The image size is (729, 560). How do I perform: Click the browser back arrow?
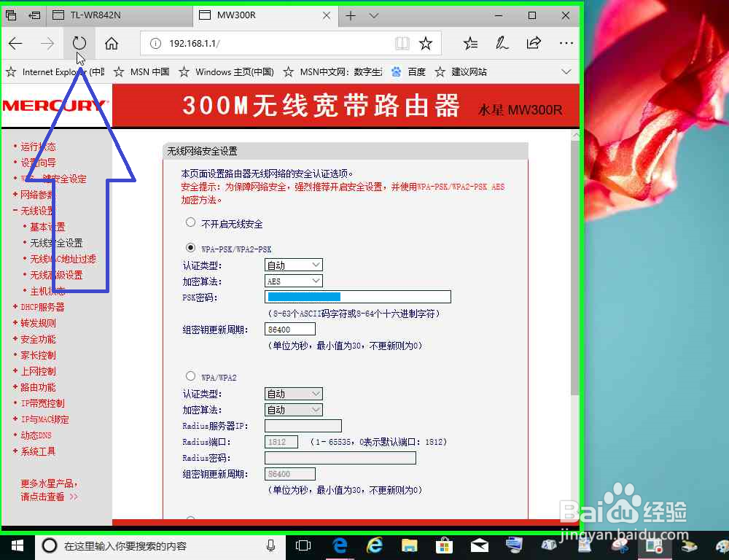15,44
